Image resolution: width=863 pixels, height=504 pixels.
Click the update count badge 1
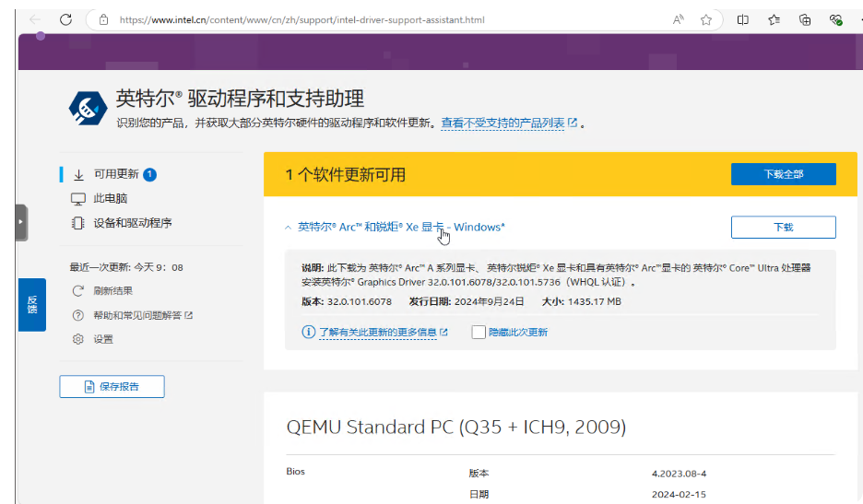point(149,174)
